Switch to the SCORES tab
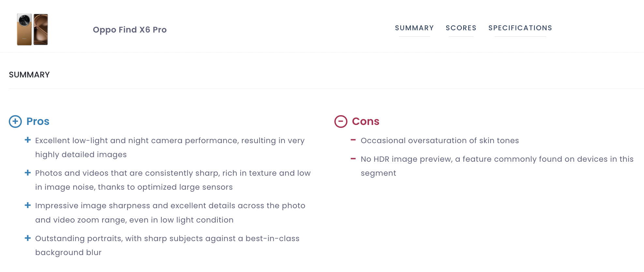 [x=461, y=28]
